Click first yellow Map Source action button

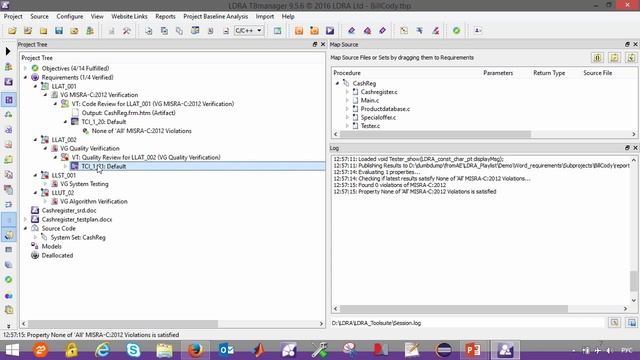[597, 58]
